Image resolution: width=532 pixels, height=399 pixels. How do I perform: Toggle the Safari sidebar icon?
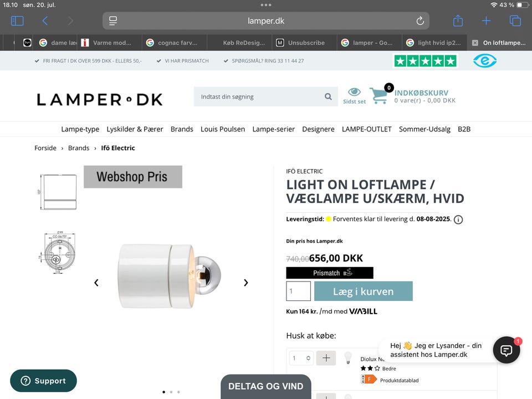(17, 21)
